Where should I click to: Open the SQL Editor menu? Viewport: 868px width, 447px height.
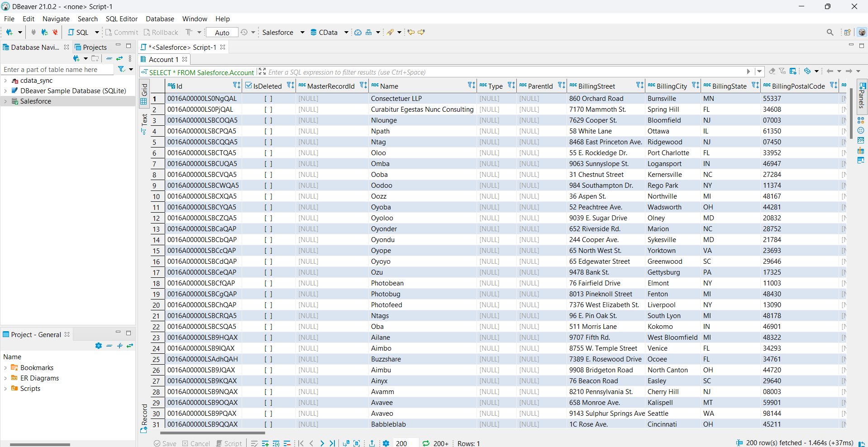[x=121, y=19]
